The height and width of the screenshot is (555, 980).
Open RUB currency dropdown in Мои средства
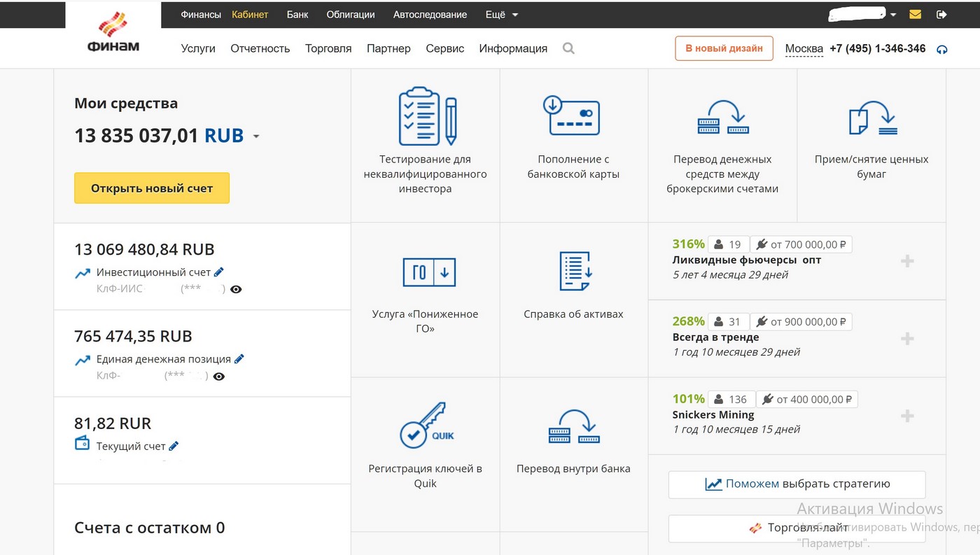256,136
